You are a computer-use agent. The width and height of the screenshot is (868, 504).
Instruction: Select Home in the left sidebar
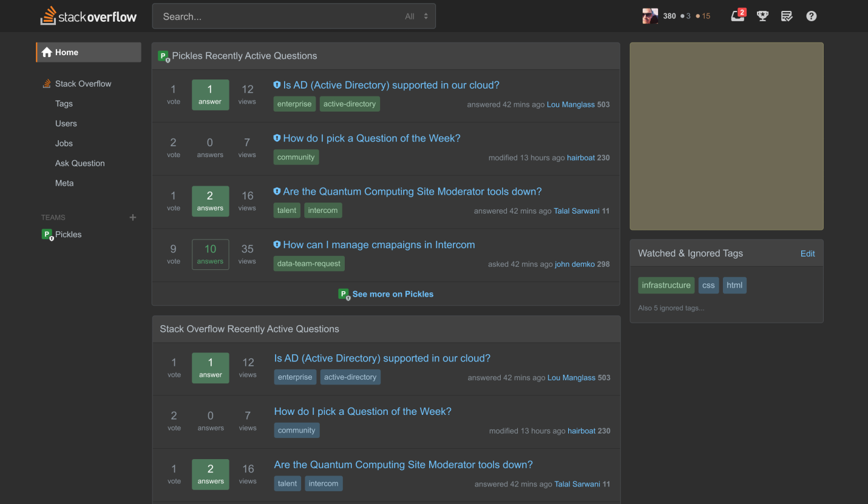[x=89, y=52]
